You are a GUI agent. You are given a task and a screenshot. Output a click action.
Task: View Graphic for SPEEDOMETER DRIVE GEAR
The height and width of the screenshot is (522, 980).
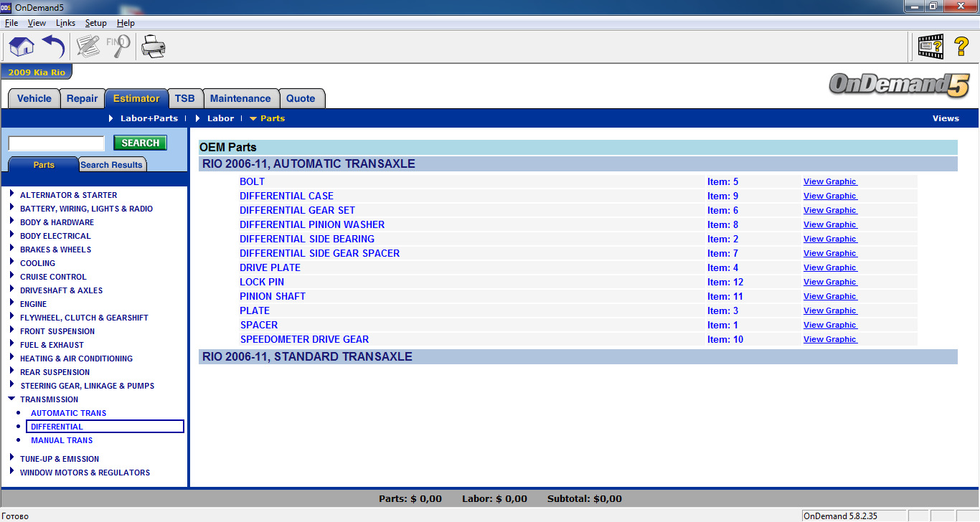click(x=830, y=339)
